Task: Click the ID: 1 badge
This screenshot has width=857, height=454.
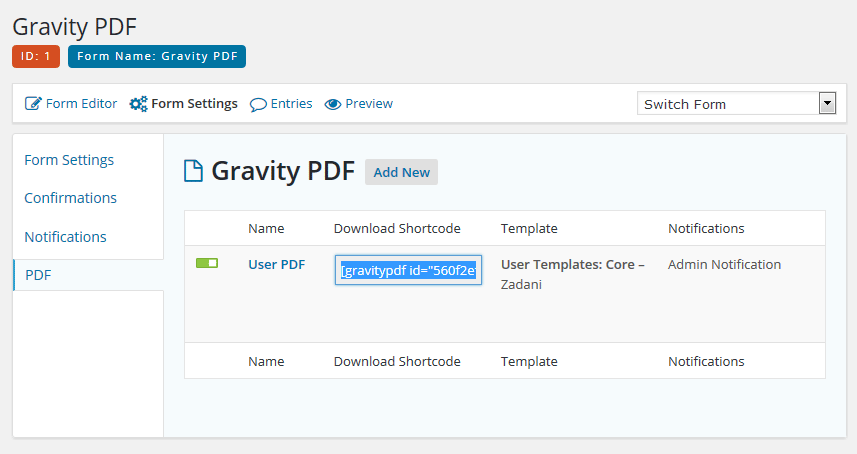Action: click(36, 56)
